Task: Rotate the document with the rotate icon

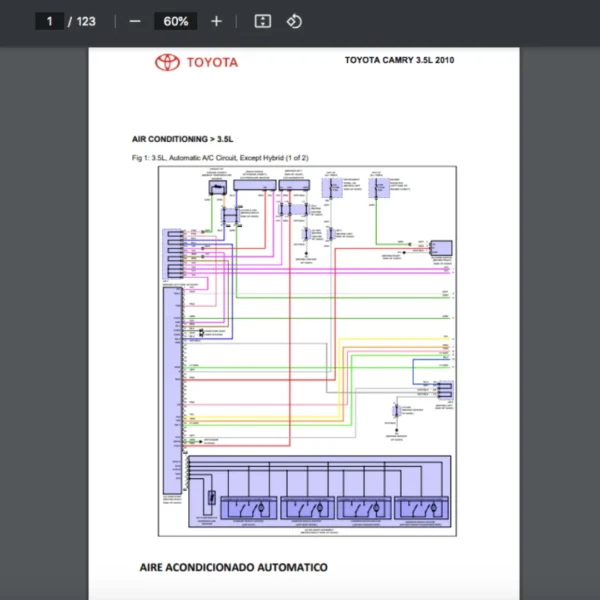Action: [x=294, y=21]
